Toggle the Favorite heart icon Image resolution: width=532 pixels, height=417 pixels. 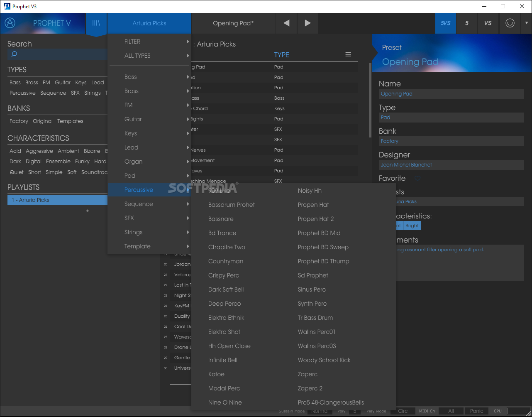(417, 178)
